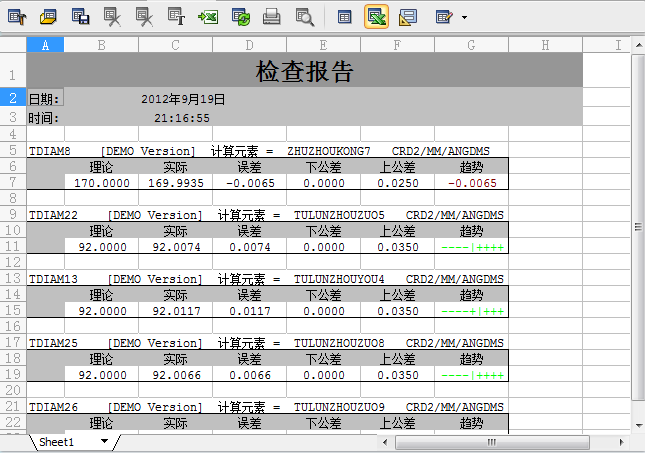Toggle the highlighted Excel view button
Viewport: 645px width, 453px height.
(376, 17)
